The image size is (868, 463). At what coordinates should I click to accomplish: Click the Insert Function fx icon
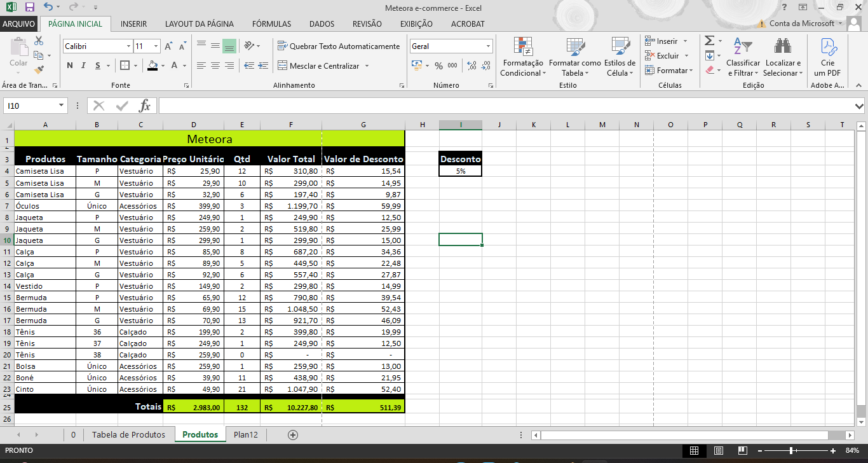point(145,106)
